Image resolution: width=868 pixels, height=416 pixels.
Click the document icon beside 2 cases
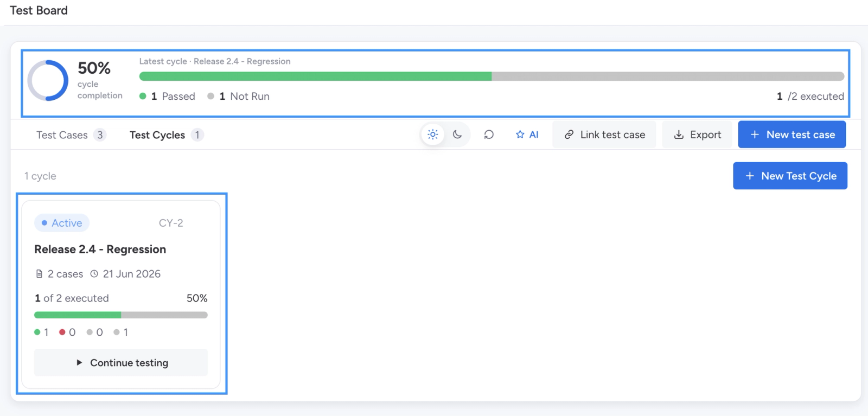[x=39, y=274]
